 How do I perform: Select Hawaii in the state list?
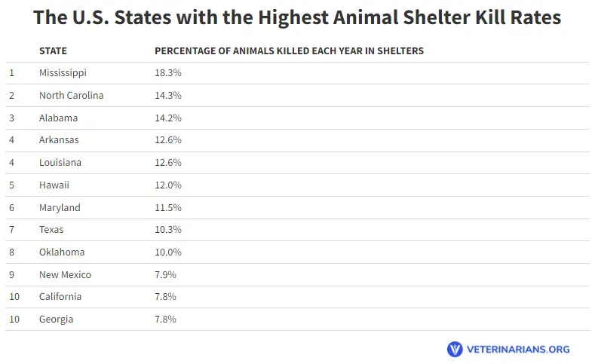(x=54, y=185)
